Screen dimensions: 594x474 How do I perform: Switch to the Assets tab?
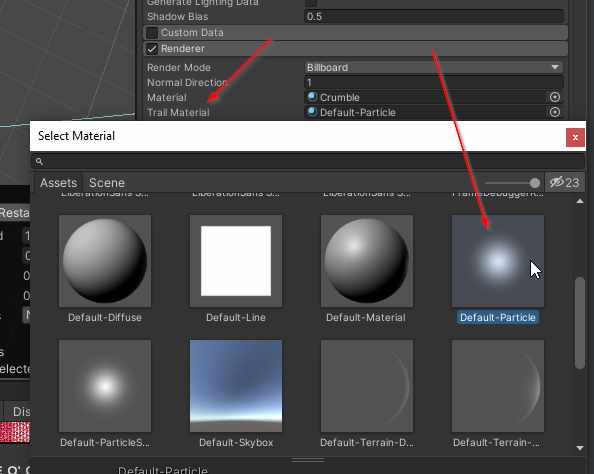pos(58,183)
